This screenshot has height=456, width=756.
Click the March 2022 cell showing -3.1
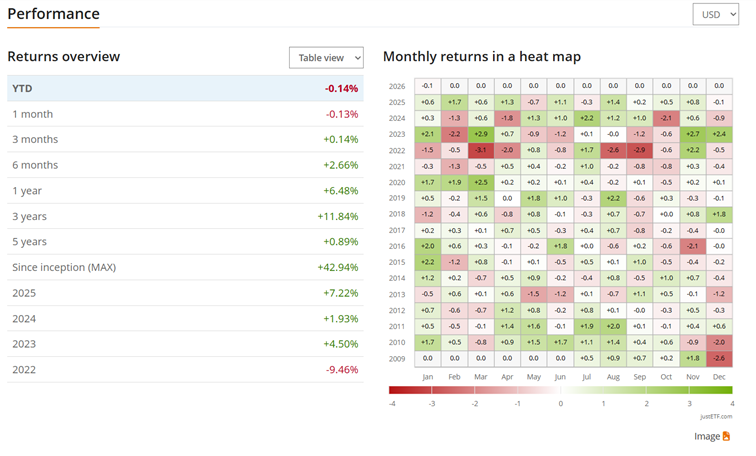tap(481, 150)
